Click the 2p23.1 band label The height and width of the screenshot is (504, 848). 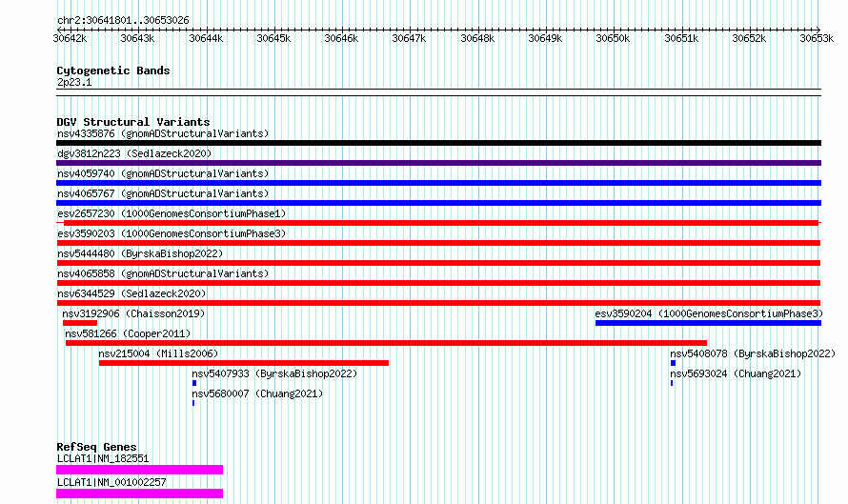click(74, 82)
